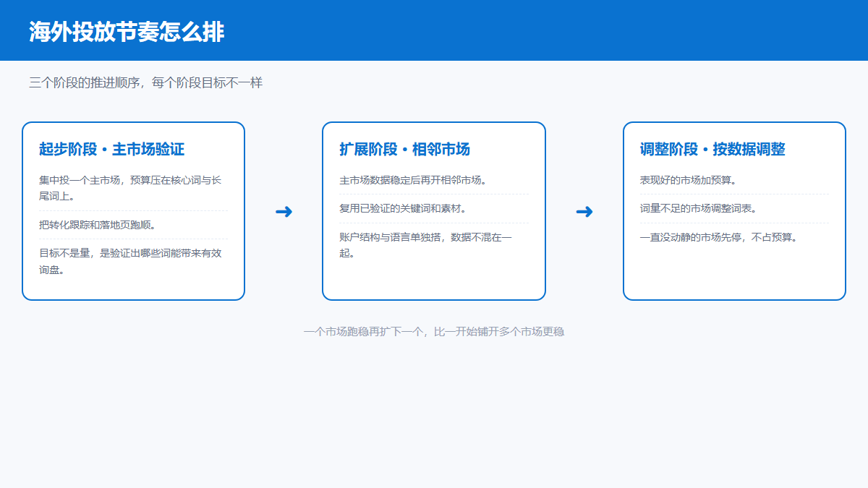Click the heading 扩展阶段·相邻市场

pyautogui.click(x=405, y=150)
